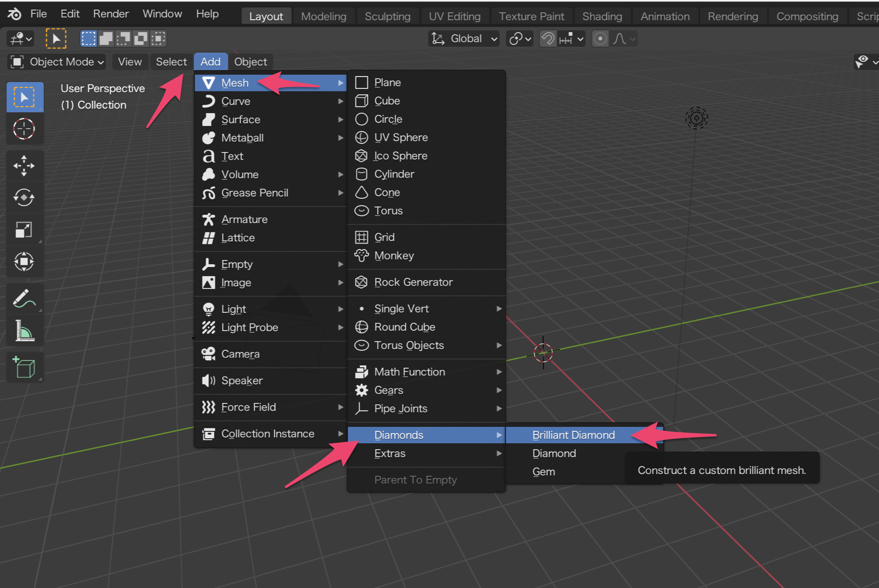Activate the Add Cube tool
The width and height of the screenshot is (879, 588).
(x=25, y=367)
